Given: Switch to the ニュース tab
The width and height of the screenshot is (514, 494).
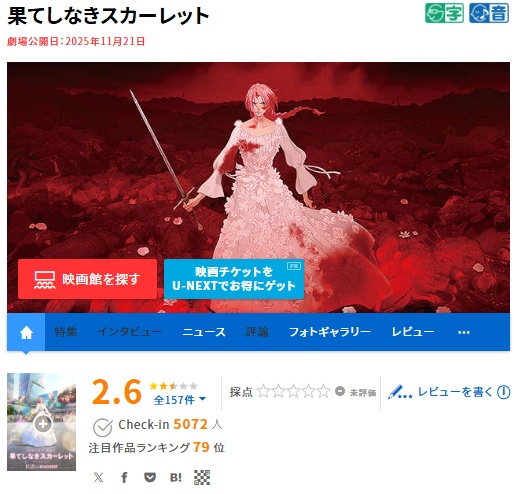Looking at the screenshot, I should [x=204, y=332].
